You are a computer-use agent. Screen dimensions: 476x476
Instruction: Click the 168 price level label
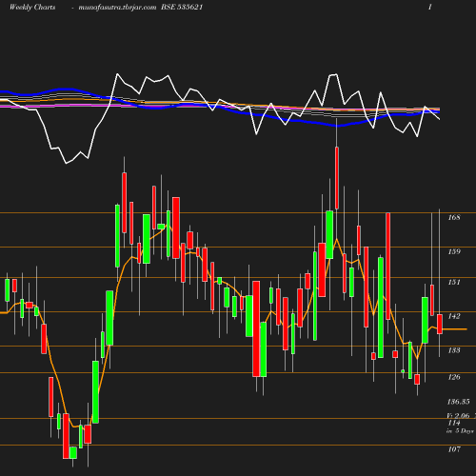[x=454, y=217]
